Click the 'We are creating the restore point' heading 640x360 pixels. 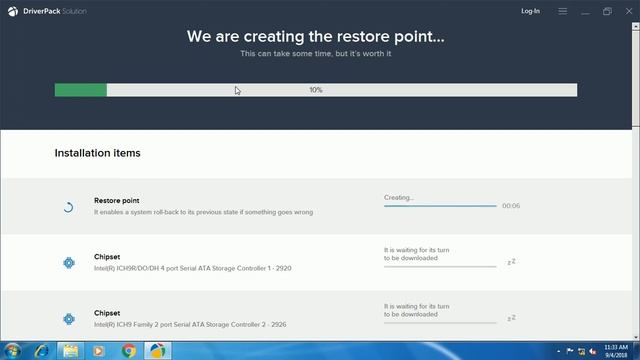pos(316,36)
